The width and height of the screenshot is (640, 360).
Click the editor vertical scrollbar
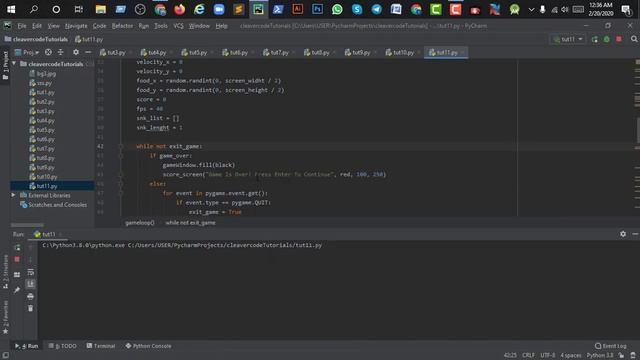(x=638, y=130)
